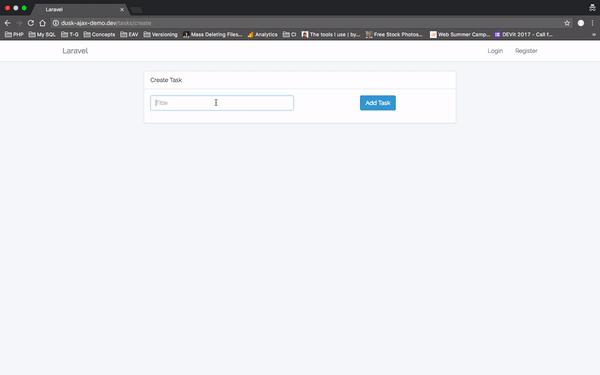Open the Analytics bookmark
Image resolution: width=600 pixels, height=375 pixels.
[x=262, y=34]
